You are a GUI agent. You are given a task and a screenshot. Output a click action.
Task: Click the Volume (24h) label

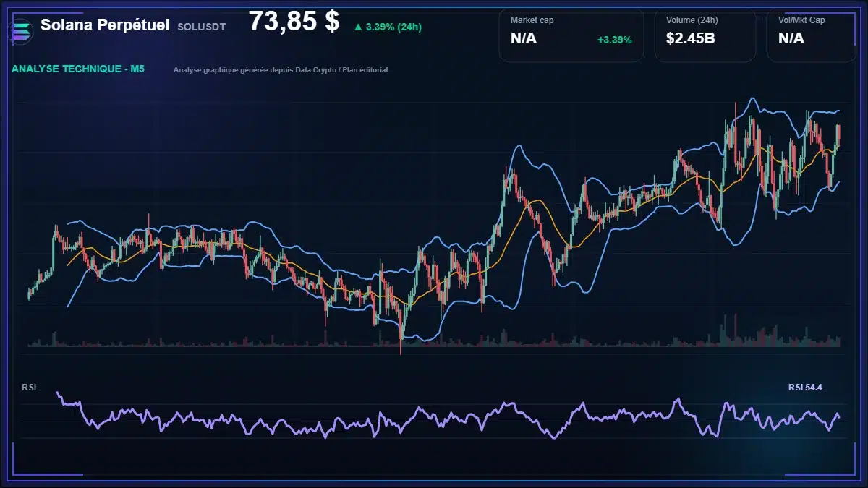pos(693,20)
